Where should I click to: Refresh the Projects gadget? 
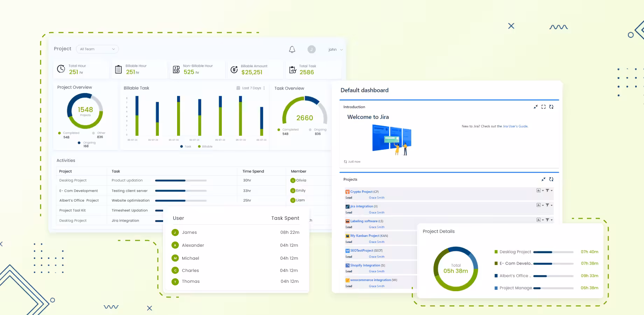pyautogui.click(x=551, y=180)
